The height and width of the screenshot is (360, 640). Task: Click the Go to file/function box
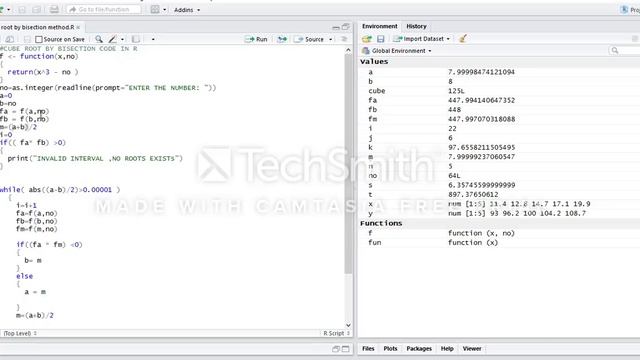(104, 9)
